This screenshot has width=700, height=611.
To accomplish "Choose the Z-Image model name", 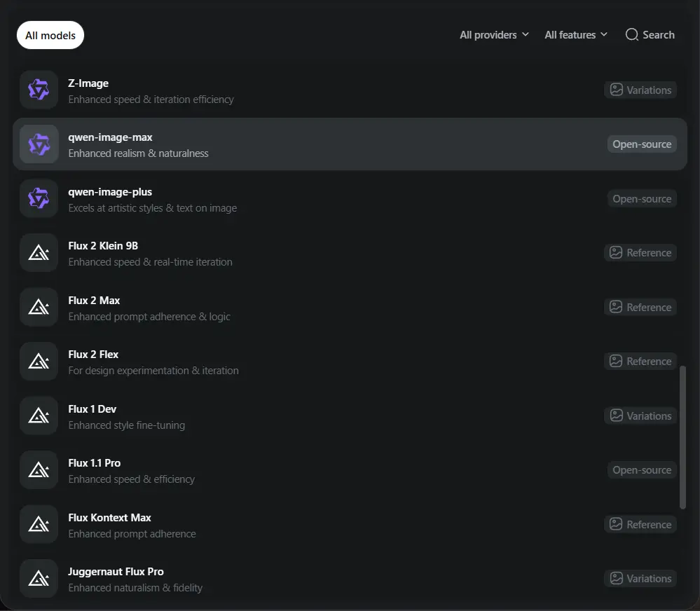I will [x=88, y=83].
